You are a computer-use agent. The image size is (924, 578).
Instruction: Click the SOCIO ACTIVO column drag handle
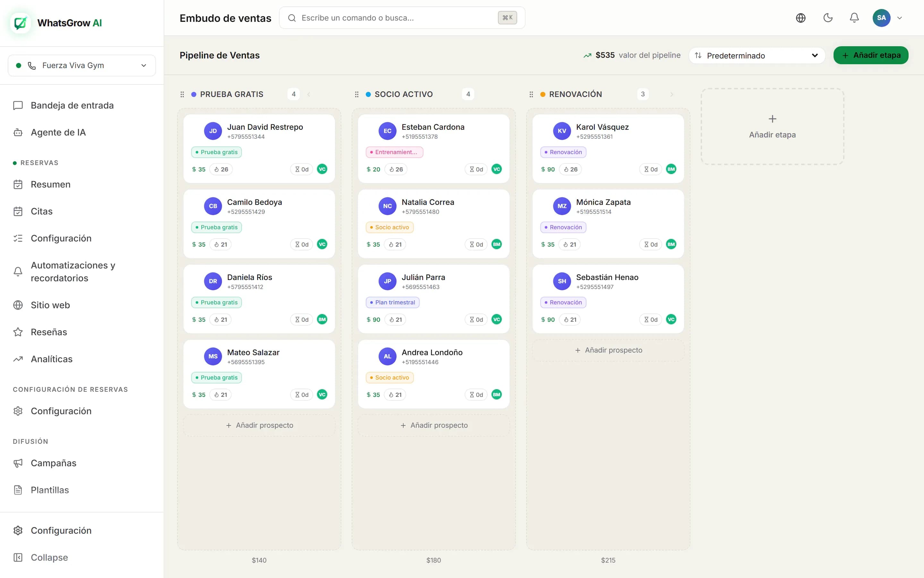pos(357,94)
